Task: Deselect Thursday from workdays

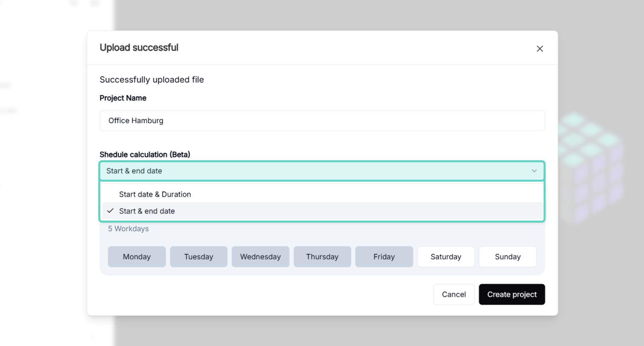Action: coord(322,257)
